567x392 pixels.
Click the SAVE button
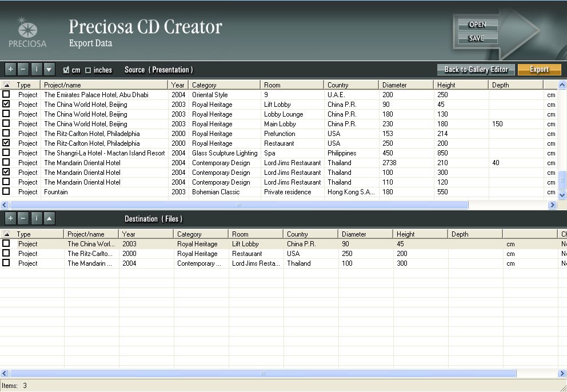478,38
